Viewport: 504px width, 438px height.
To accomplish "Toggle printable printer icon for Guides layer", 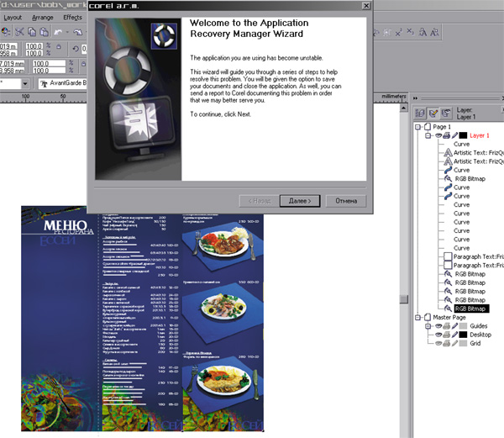I will (447, 326).
